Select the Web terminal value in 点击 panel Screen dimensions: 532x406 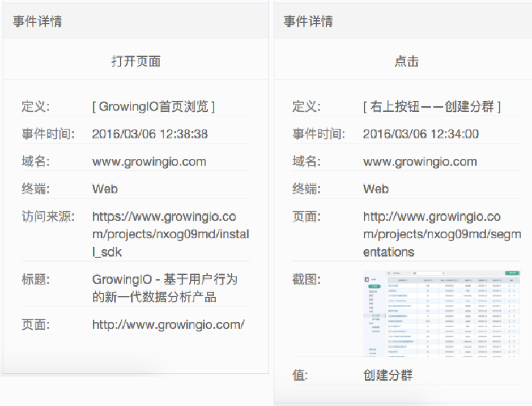[376, 189]
